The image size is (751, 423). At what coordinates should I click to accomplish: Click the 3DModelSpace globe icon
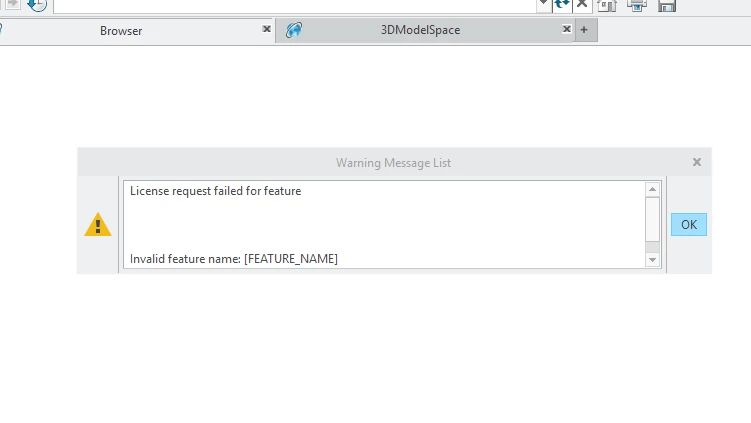point(294,30)
